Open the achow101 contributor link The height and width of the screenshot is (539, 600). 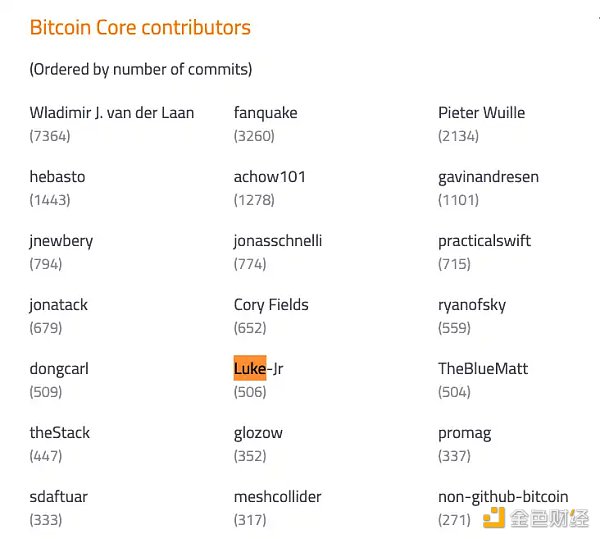pyautogui.click(x=269, y=177)
